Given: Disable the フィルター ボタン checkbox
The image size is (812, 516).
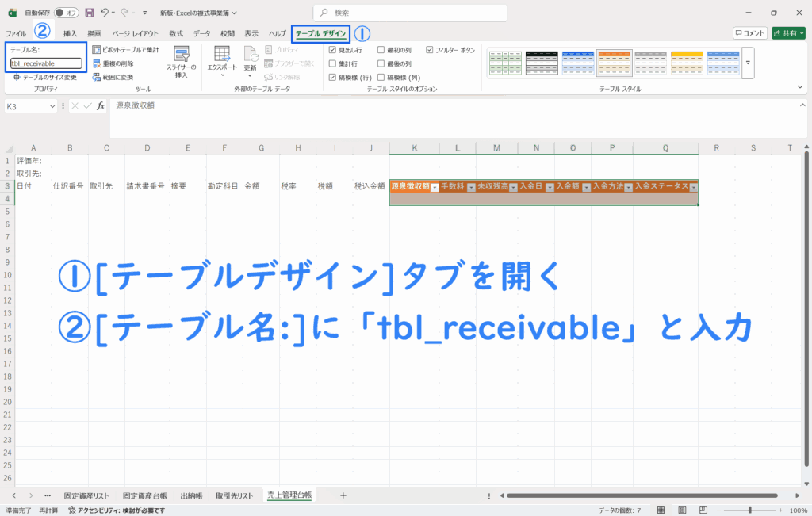Looking at the screenshot, I should coord(430,50).
